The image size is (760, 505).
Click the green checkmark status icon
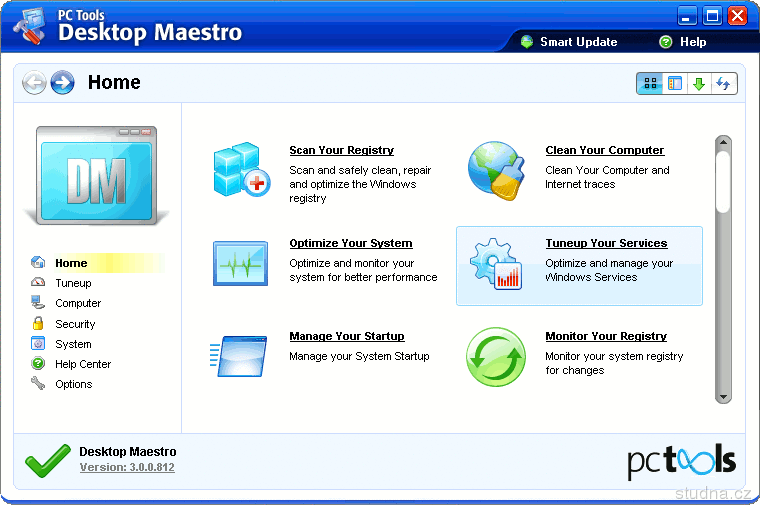(x=48, y=460)
